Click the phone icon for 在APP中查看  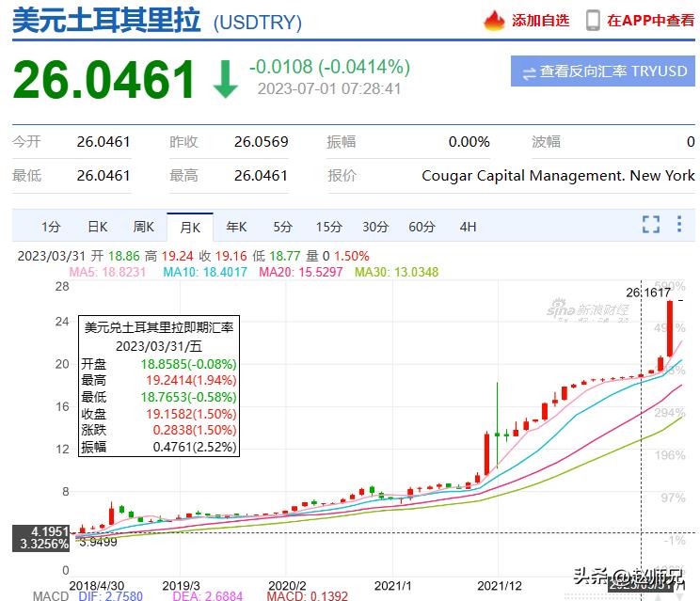(x=593, y=21)
